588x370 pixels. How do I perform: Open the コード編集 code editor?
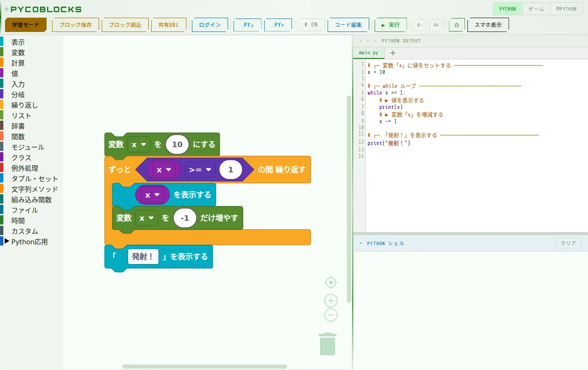348,25
